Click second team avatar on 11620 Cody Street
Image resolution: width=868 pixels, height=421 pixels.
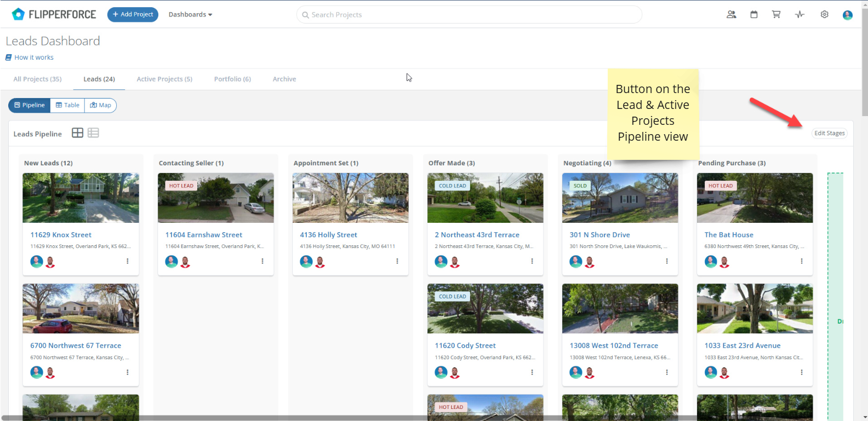click(455, 373)
